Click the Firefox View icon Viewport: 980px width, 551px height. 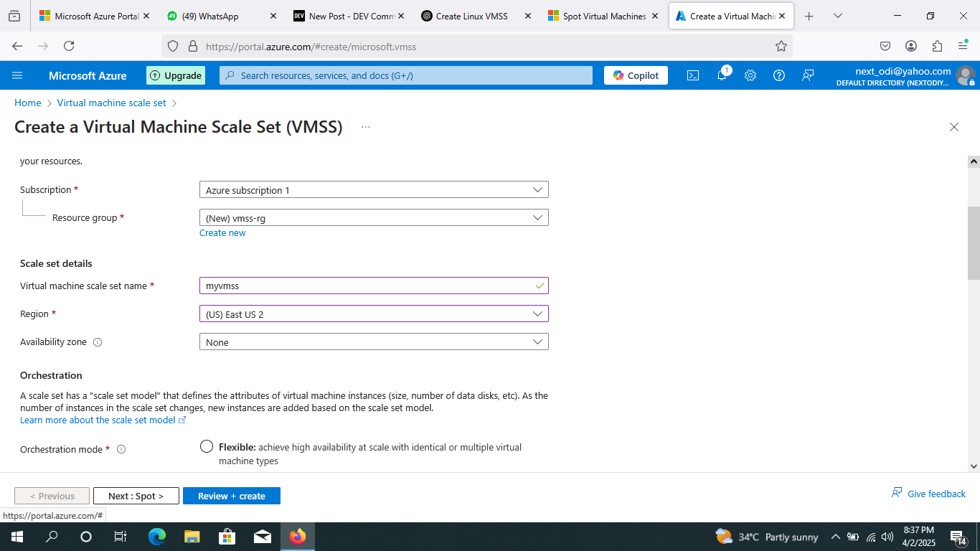click(x=14, y=16)
